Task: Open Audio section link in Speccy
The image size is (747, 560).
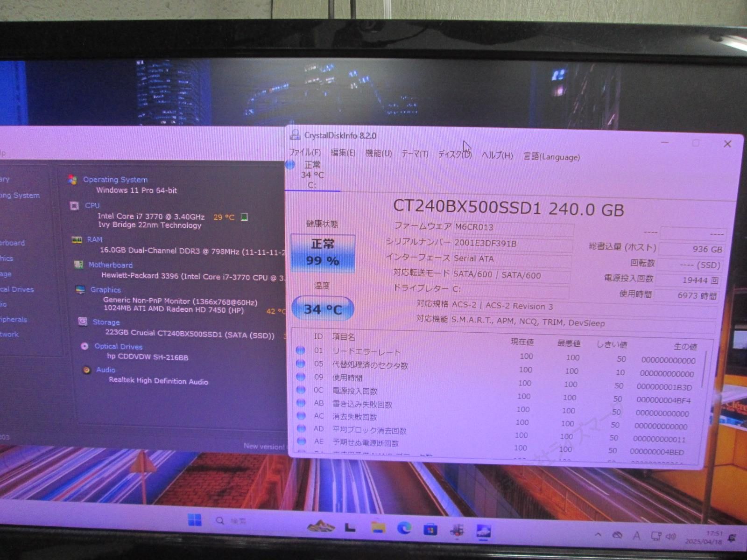Action: click(x=106, y=370)
